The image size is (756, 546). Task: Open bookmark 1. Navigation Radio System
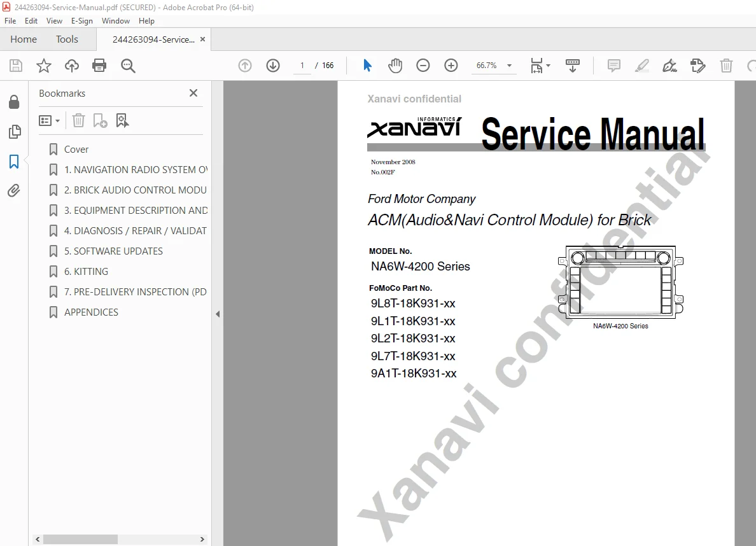pos(136,170)
